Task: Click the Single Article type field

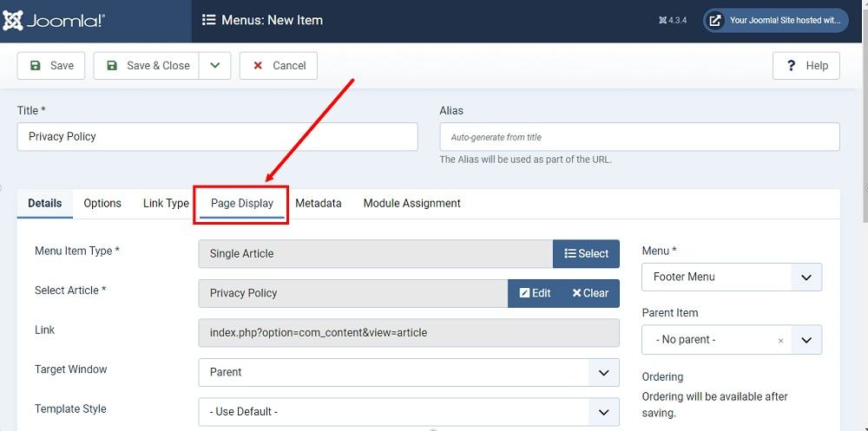Action: pyautogui.click(x=376, y=253)
